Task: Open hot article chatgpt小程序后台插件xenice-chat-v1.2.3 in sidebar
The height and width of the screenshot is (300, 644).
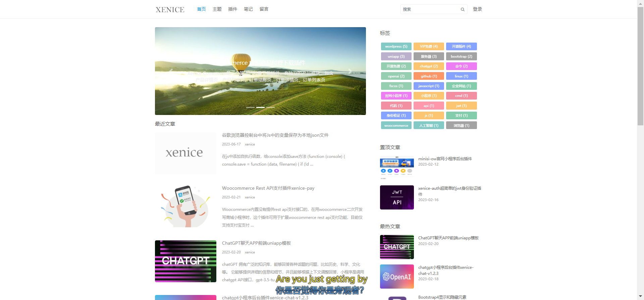Action: pos(446,270)
